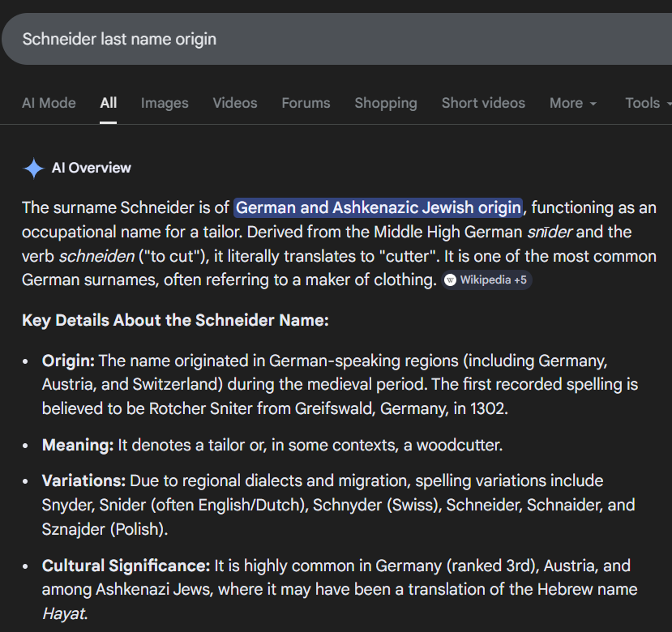Click highlighted German and Ashkenazic Jewish origin

(378, 207)
